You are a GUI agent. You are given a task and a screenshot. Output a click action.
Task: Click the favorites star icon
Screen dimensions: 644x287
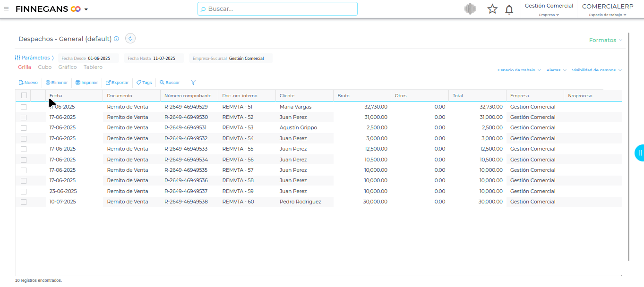[492, 9]
